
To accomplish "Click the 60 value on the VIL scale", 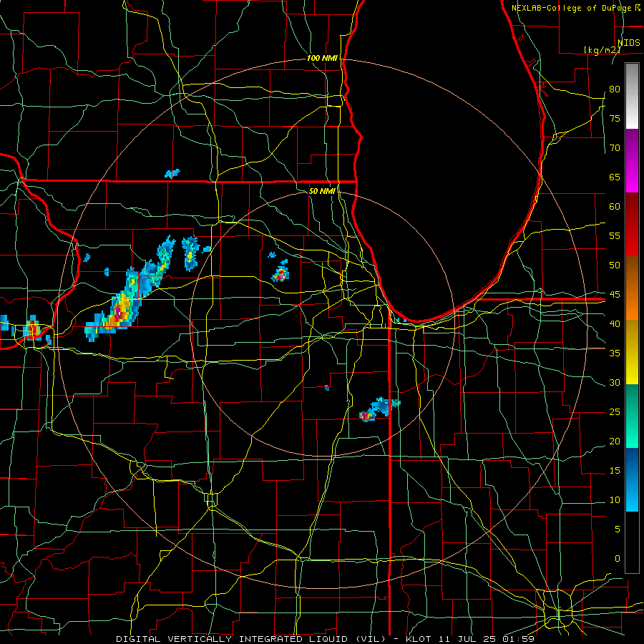I will tap(615, 207).
